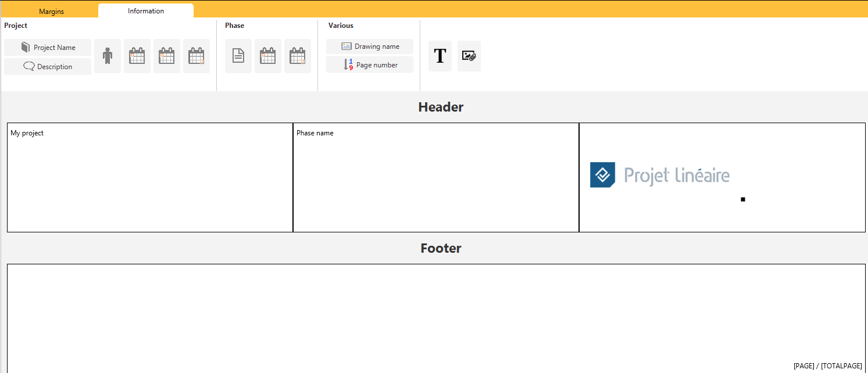This screenshot has height=373, width=868.
Task: Insert the Page number field
Action: 370,65
